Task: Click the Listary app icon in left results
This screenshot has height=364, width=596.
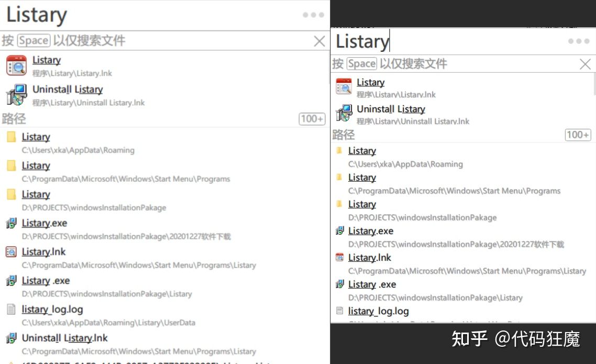Action: [16, 65]
